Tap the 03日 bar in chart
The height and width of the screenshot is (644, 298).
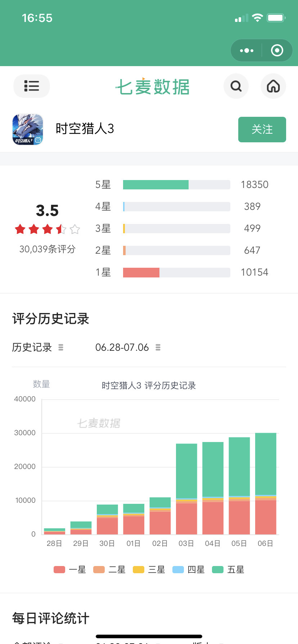coord(186,489)
